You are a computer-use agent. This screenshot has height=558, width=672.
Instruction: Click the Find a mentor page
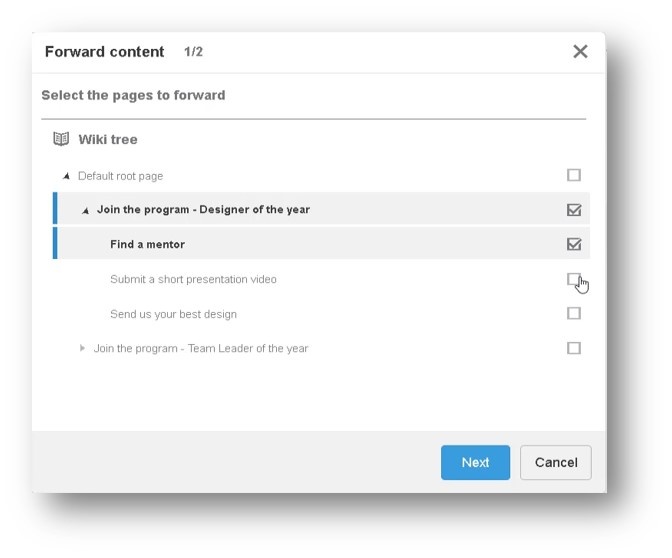(147, 244)
